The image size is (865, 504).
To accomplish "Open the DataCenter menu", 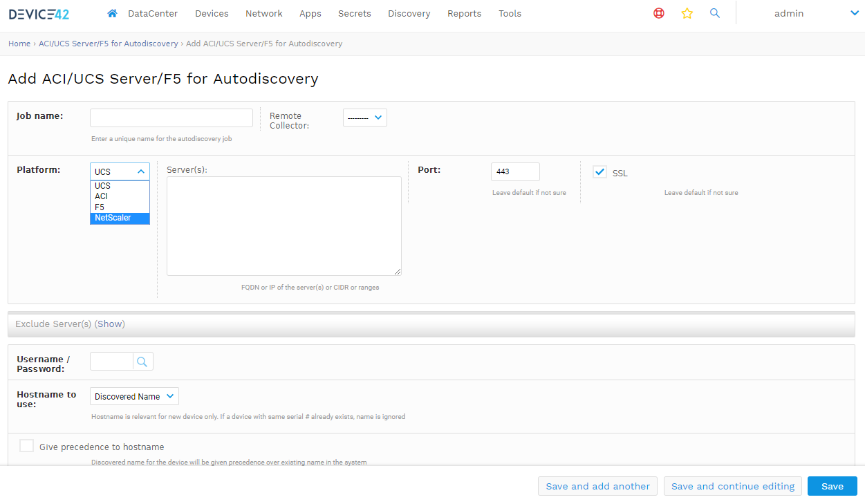I will click(x=153, y=13).
